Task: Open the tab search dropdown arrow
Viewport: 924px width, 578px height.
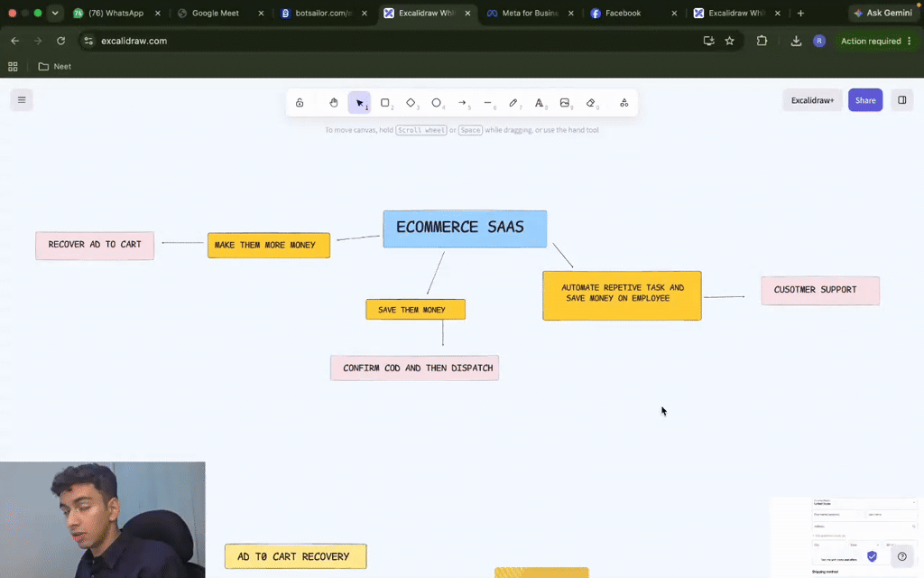Action: pyautogui.click(x=55, y=13)
